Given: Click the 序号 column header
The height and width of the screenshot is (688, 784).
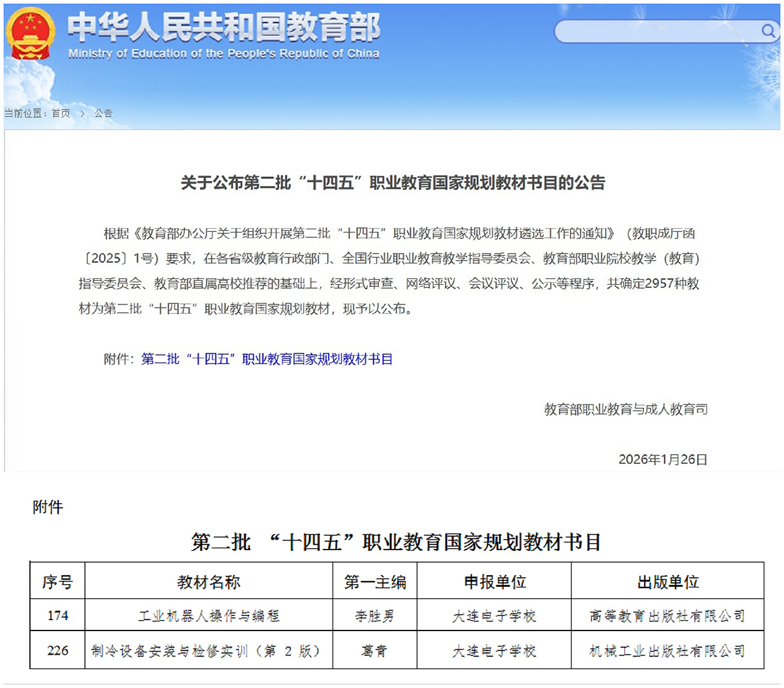Looking at the screenshot, I should pos(57,582).
